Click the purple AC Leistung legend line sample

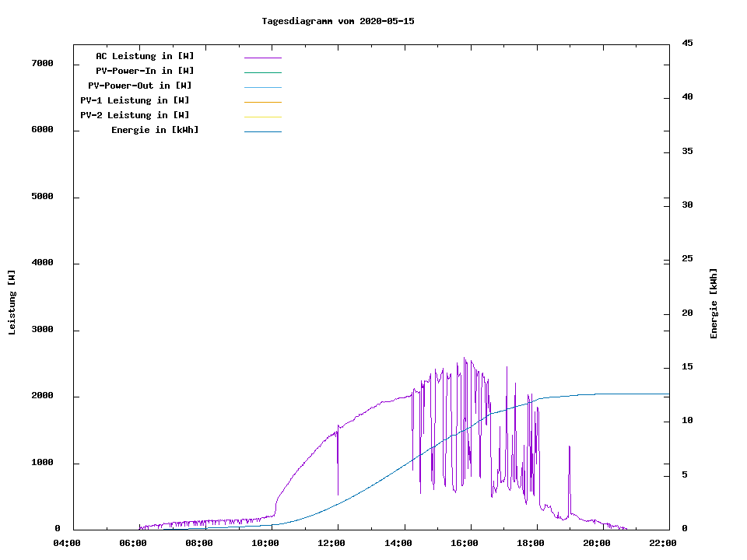262,58
